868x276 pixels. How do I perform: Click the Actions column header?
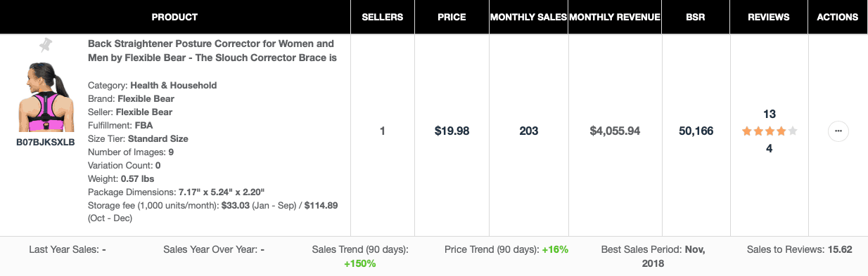(838, 17)
